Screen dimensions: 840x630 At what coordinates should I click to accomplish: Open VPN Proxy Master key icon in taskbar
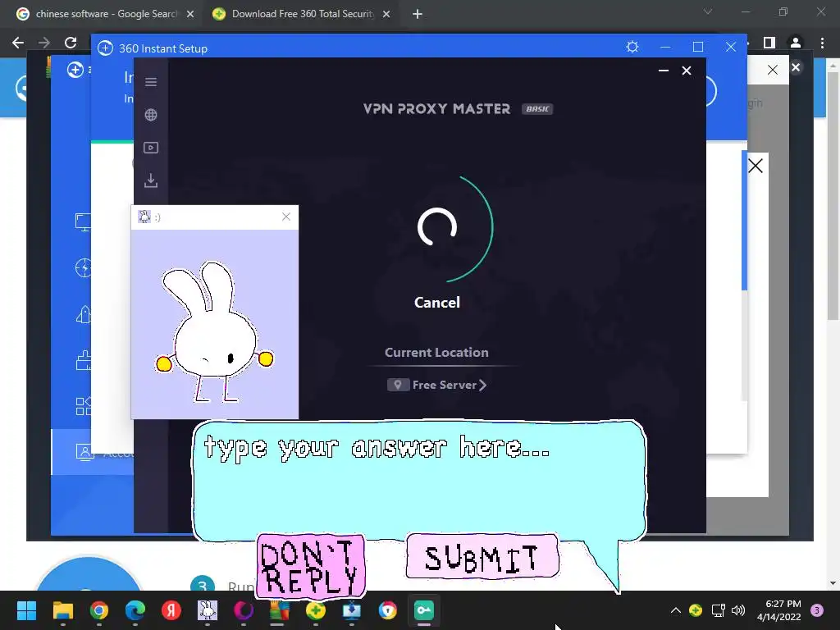click(x=424, y=610)
